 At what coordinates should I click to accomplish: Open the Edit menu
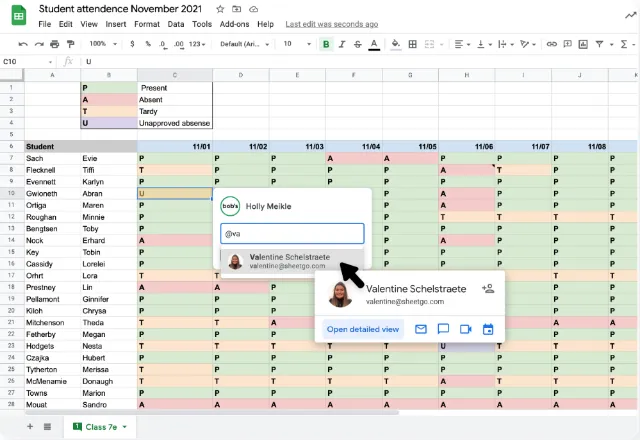pos(65,24)
